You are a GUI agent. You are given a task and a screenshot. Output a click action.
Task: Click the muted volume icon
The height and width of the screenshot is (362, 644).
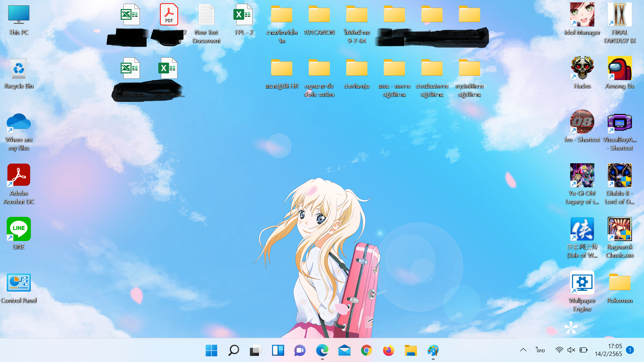[x=571, y=350]
